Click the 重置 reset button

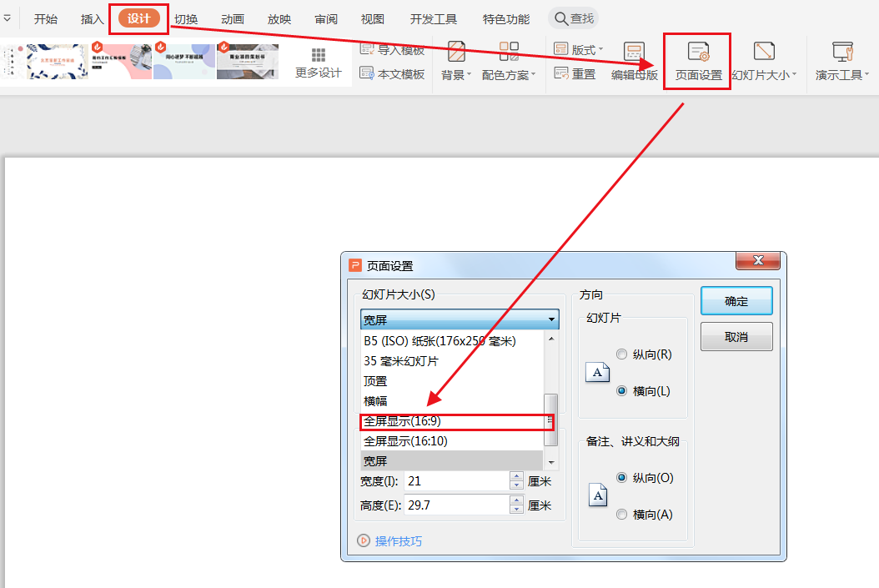(x=575, y=73)
